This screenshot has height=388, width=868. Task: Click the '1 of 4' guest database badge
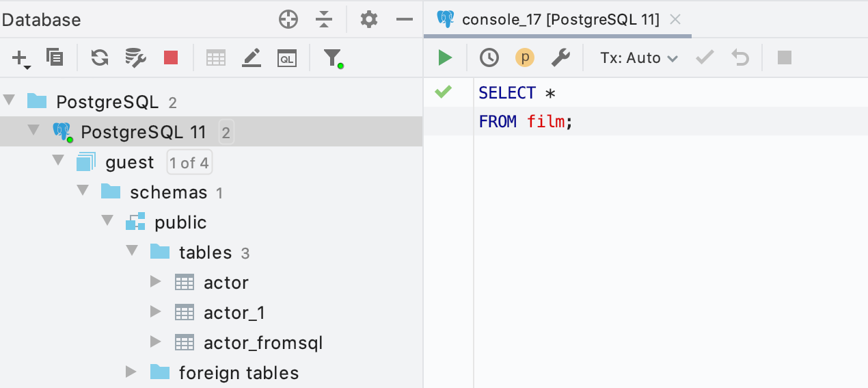pos(189,163)
